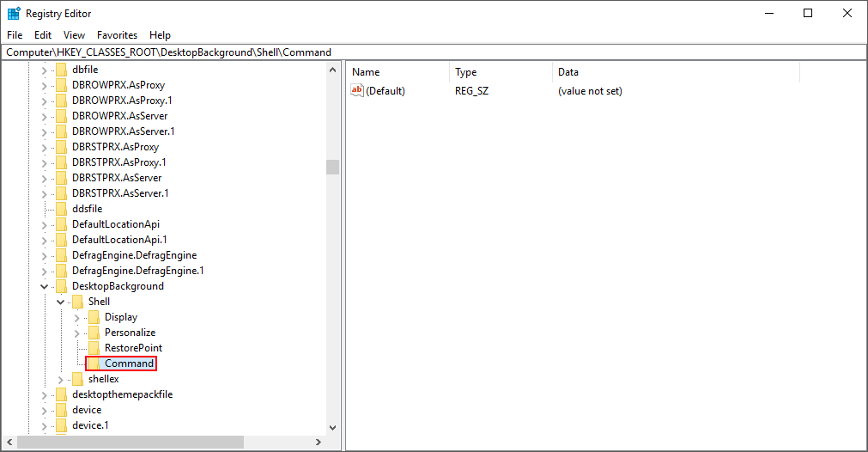Click the tree vertical scrollbar thumb
This screenshot has width=868, height=452.
pyautogui.click(x=333, y=167)
